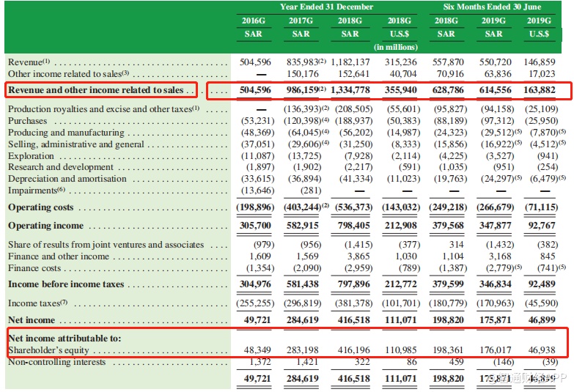Select the 'Operating costs' row label
Screen dimensions: 574x392
[40, 207]
